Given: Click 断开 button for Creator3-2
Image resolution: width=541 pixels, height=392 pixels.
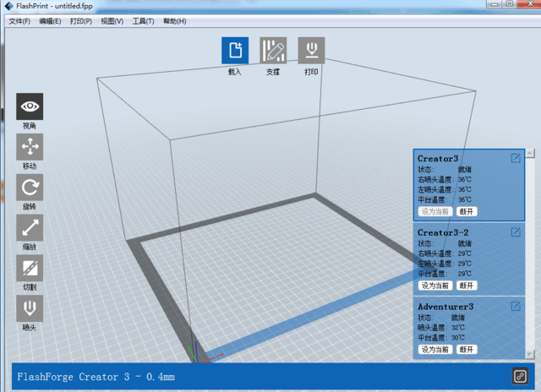Looking at the screenshot, I should pyautogui.click(x=467, y=286).
